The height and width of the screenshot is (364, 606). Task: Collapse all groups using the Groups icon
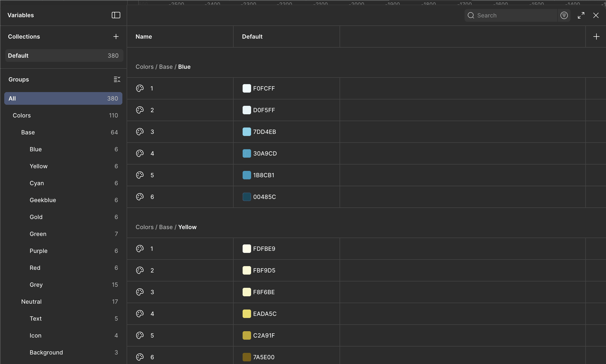point(117,79)
